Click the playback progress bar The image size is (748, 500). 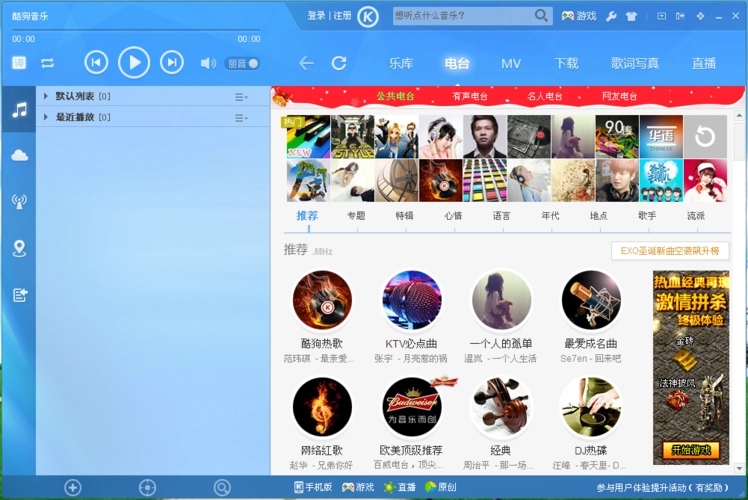coord(136,30)
